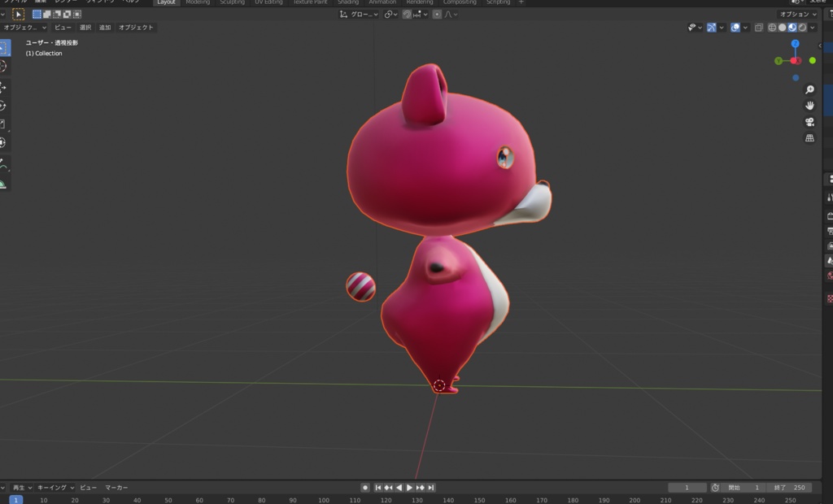
Task: Open the object visibility and selectability dropdown
Action: coord(695,28)
